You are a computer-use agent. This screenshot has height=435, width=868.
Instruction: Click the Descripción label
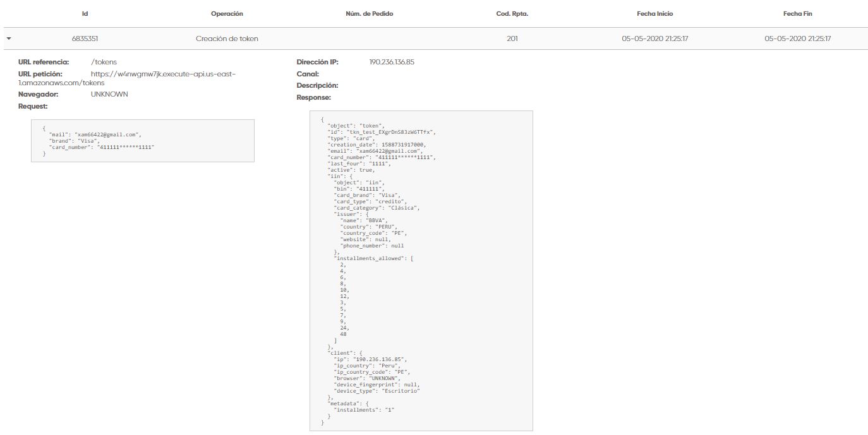317,85
